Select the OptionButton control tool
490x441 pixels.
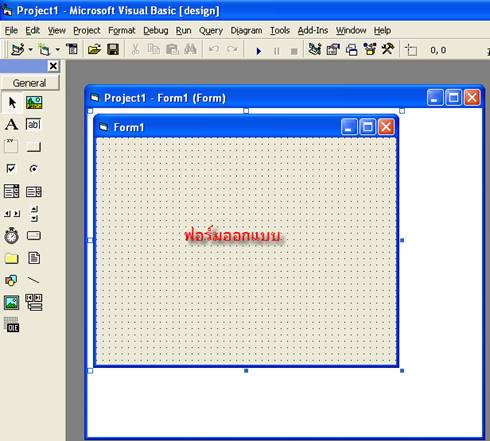coord(33,169)
